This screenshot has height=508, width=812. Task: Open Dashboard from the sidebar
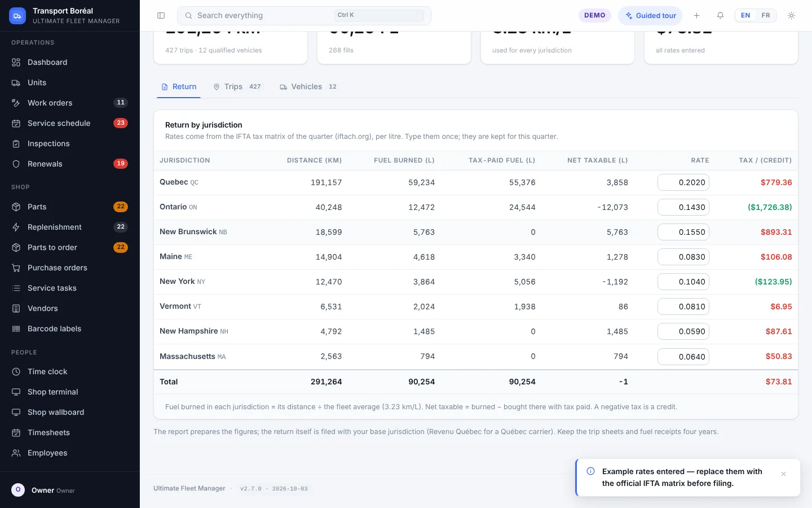[70, 62]
